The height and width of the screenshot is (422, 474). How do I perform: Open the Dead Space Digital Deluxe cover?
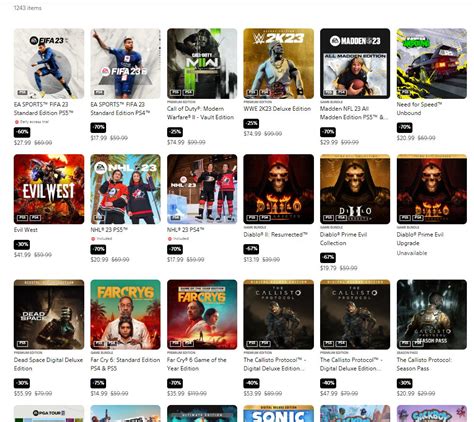pyautogui.click(x=49, y=314)
